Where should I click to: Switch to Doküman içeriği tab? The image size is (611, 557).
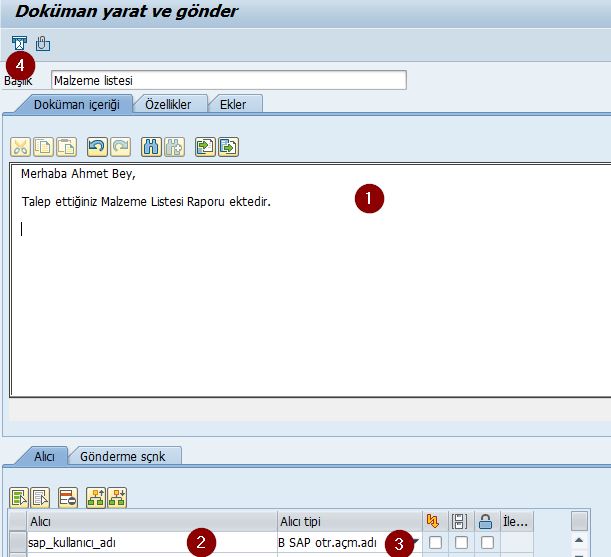(x=76, y=104)
